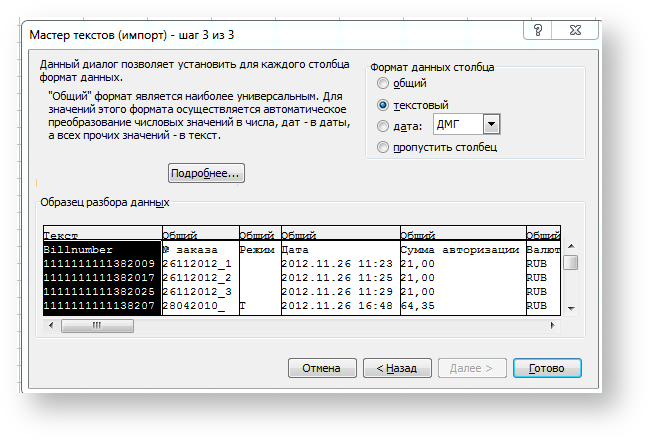Click the help question mark button
The width and height of the screenshot is (650, 441).
click(538, 30)
